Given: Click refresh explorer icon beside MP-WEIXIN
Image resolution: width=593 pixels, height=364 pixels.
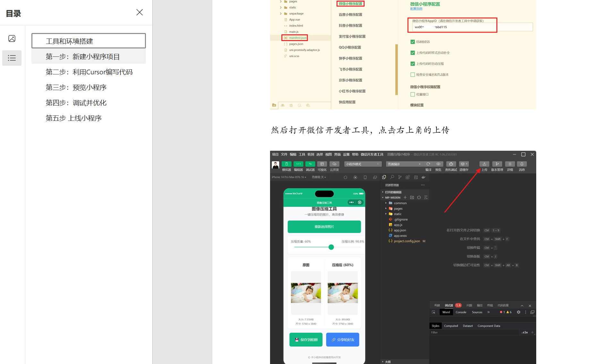Looking at the screenshot, I should pos(419,198).
